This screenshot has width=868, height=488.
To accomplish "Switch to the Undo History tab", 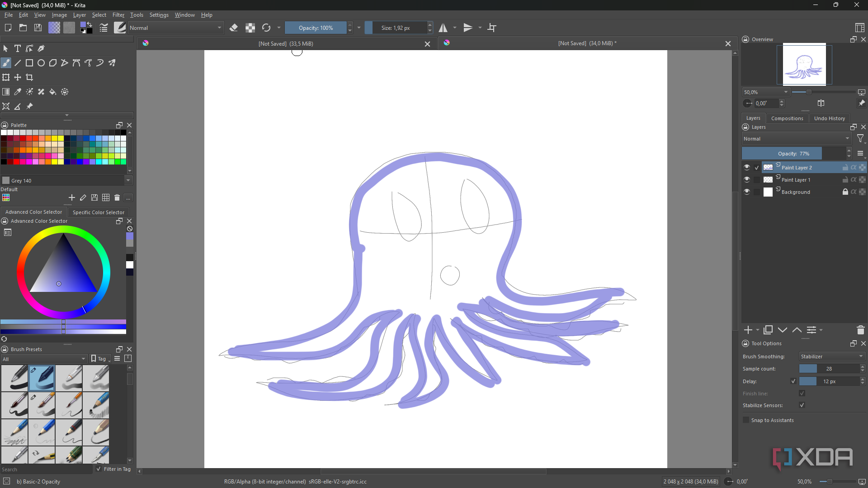I will point(830,118).
